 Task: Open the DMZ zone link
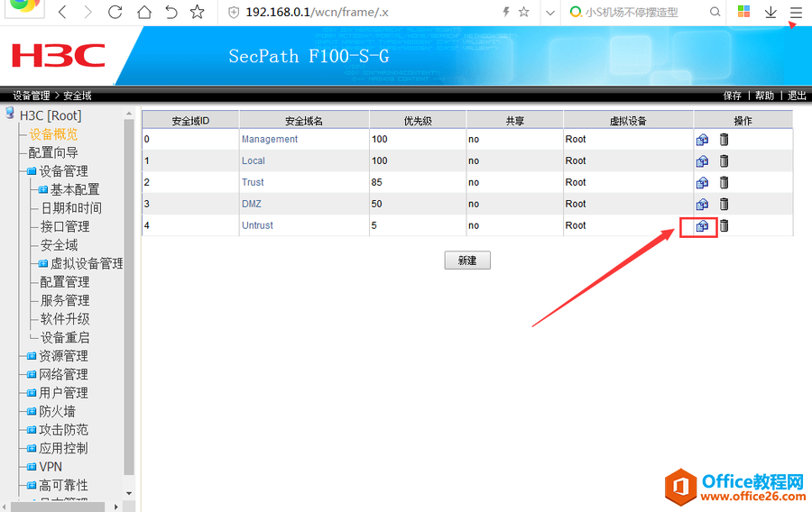click(252, 204)
